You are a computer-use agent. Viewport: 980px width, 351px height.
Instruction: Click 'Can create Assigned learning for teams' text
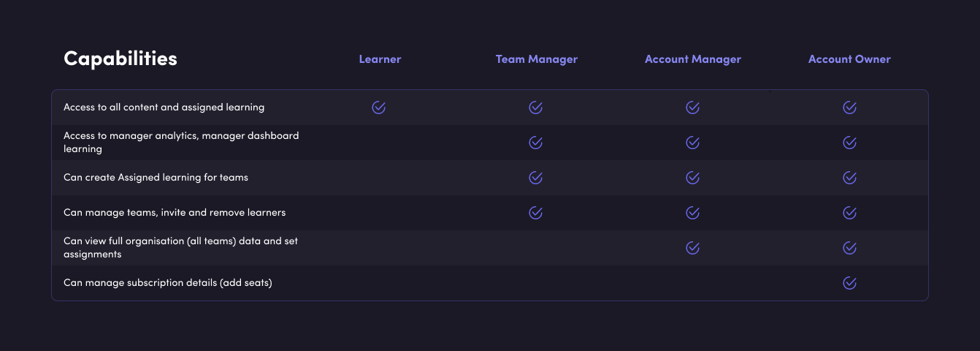point(156,178)
